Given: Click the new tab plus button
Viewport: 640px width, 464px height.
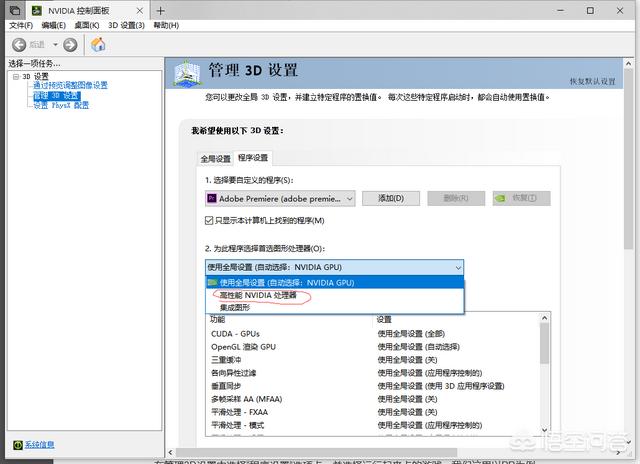Looking at the screenshot, I should (x=161, y=11).
